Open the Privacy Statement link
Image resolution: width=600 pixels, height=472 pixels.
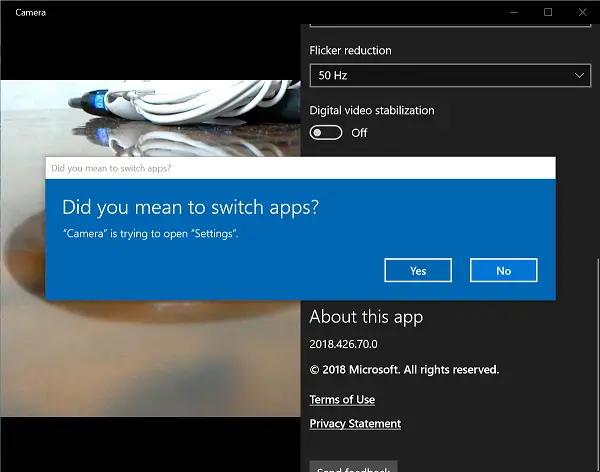coord(355,424)
